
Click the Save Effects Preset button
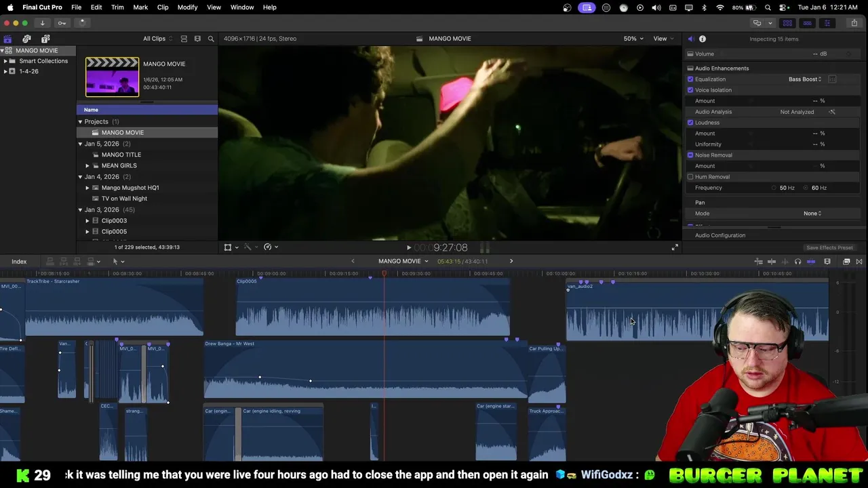pyautogui.click(x=829, y=248)
